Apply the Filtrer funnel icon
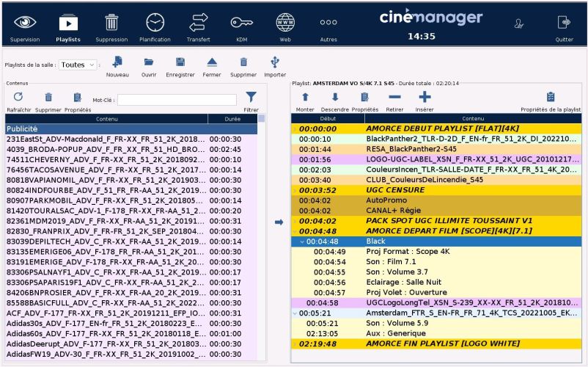Image resolution: width=588 pixels, height=367 pixels. click(251, 97)
